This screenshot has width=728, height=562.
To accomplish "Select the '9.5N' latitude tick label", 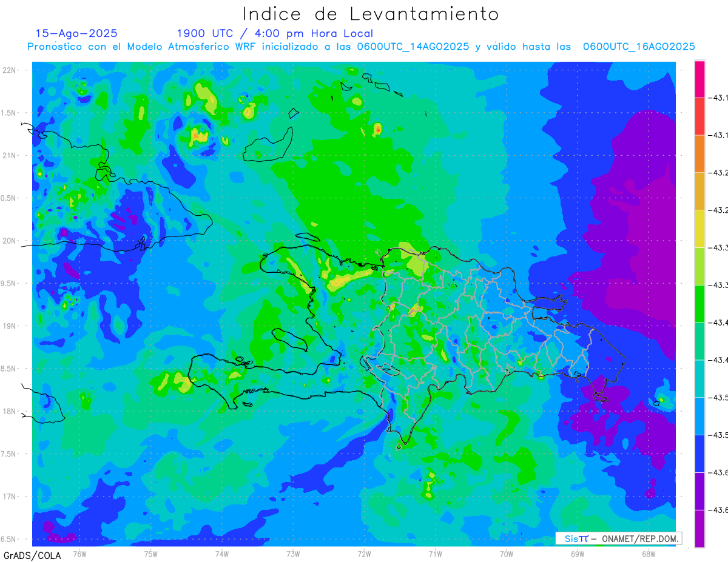I will tap(9, 283).
